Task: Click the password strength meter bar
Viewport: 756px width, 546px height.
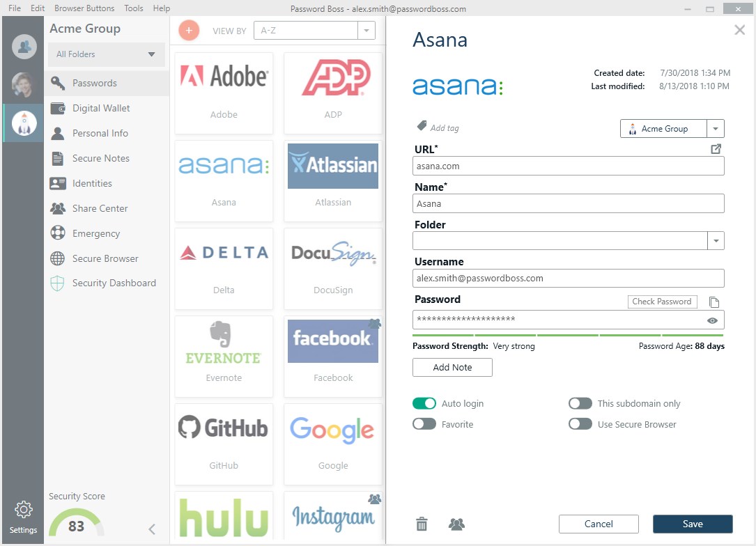Action: click(568, 335)
